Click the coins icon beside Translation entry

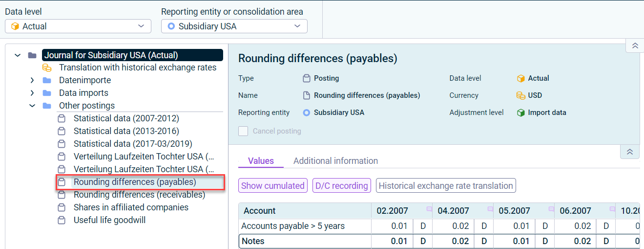pos(47,68)
